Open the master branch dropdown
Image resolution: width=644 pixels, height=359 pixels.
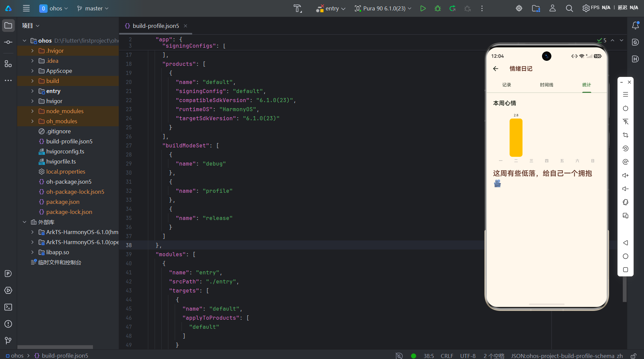(93, 8)
